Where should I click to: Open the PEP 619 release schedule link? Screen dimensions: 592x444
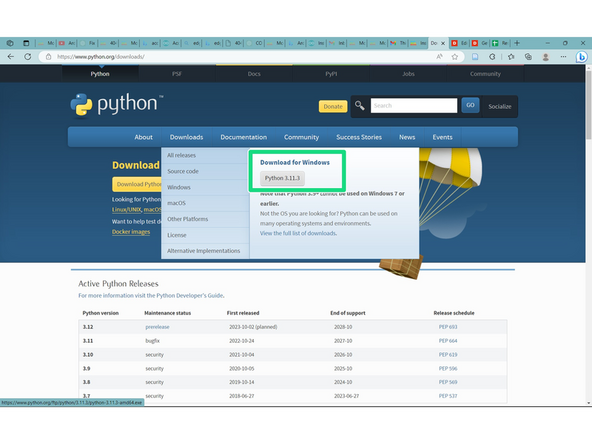(x=448, y=355)
